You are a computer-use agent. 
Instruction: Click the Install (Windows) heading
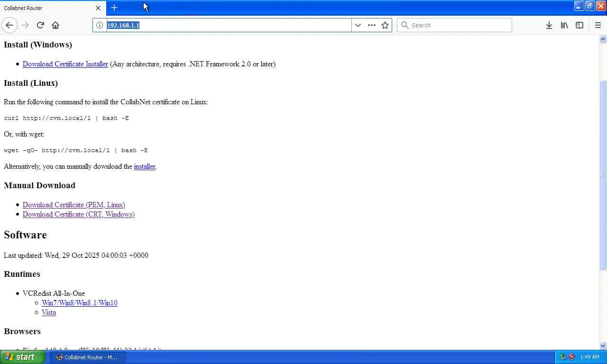pos(38,45)
